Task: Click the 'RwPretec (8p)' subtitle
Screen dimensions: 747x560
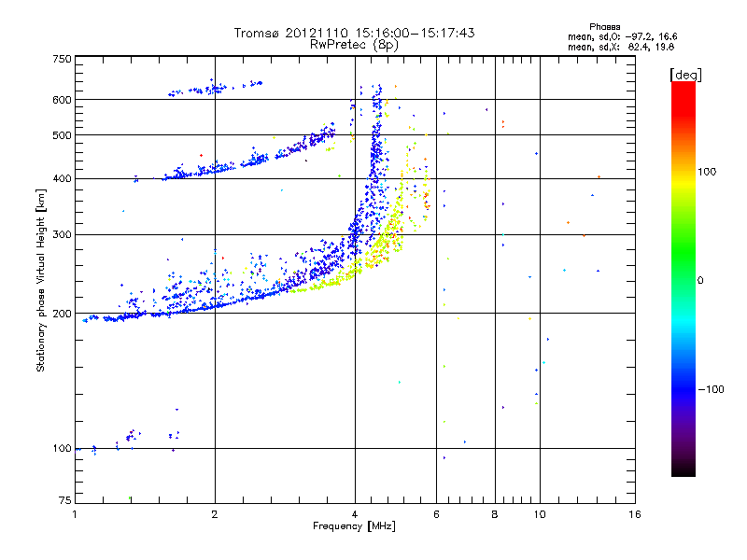Action: [x=354, y=45]
